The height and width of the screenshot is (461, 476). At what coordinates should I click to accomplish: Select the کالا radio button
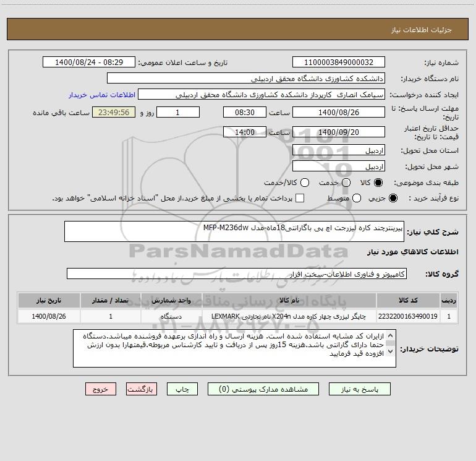378,183
